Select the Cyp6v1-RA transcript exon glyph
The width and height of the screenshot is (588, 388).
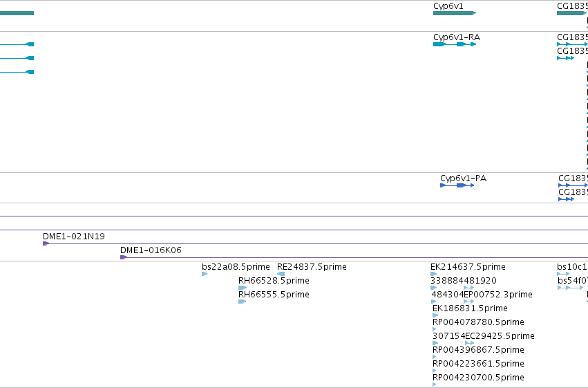[x=455, y=44]
